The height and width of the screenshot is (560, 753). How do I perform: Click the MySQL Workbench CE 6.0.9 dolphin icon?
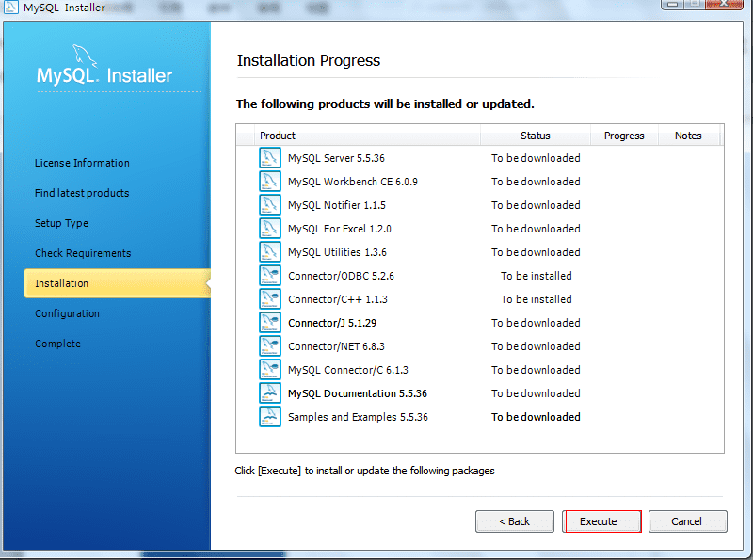270,181
